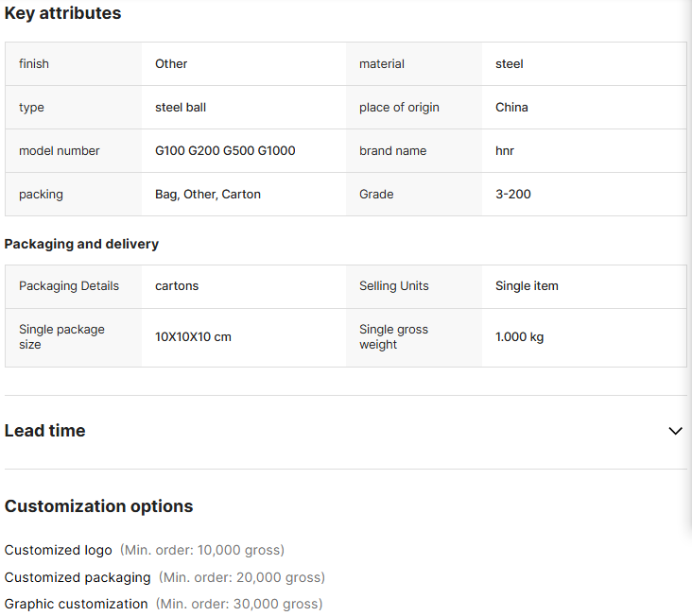Screen dimensions: 692x616
Task: Click the packing value Bag, Other, Carton
Action: pyautogui.click(x=208, y=195)
